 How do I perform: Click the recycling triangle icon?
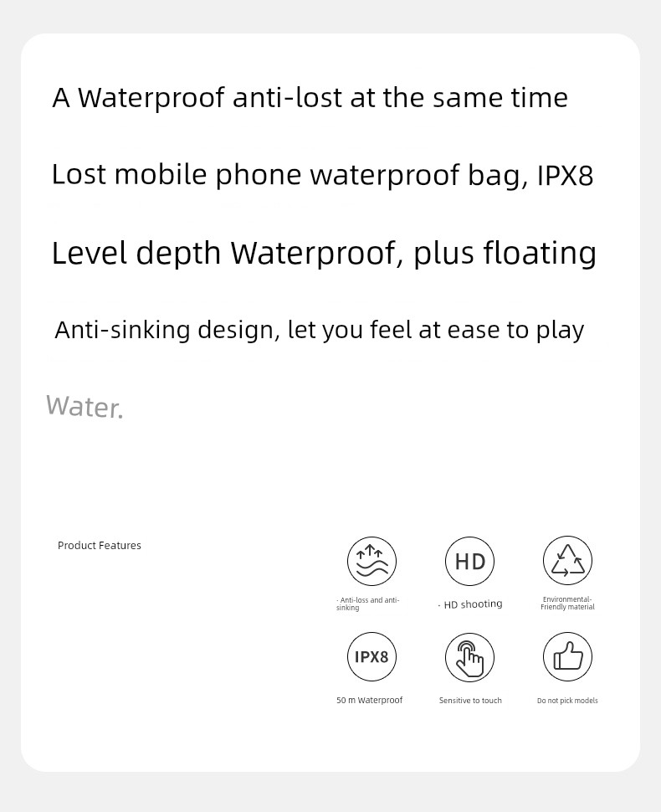pyautogui.click(x=567, y=561)
